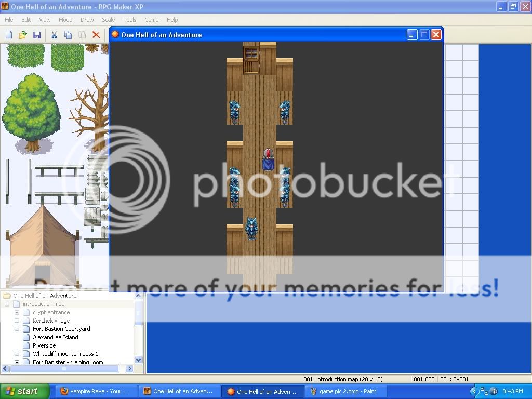
Task: Click the wooden door in the game window
Action: tap(251, 60)
